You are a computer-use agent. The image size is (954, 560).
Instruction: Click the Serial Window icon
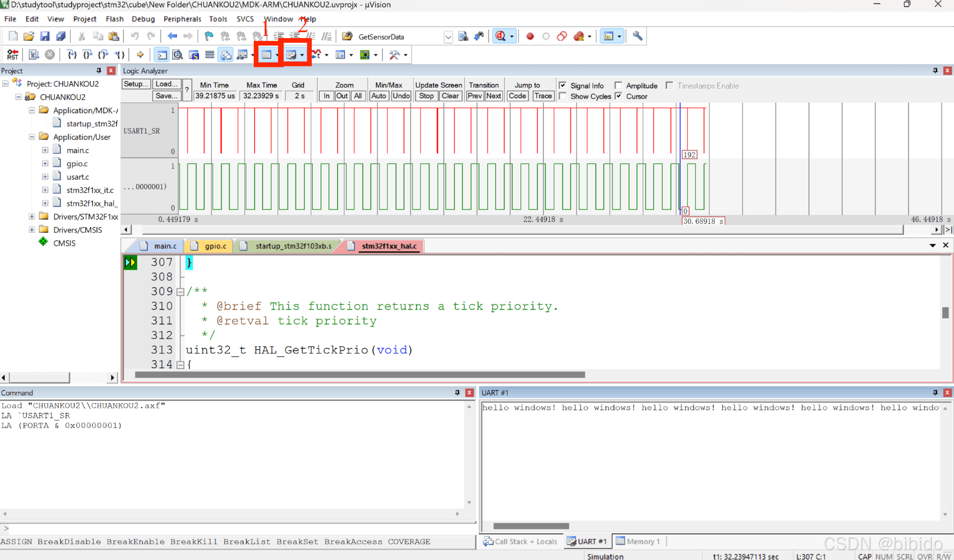pos(291,55)
